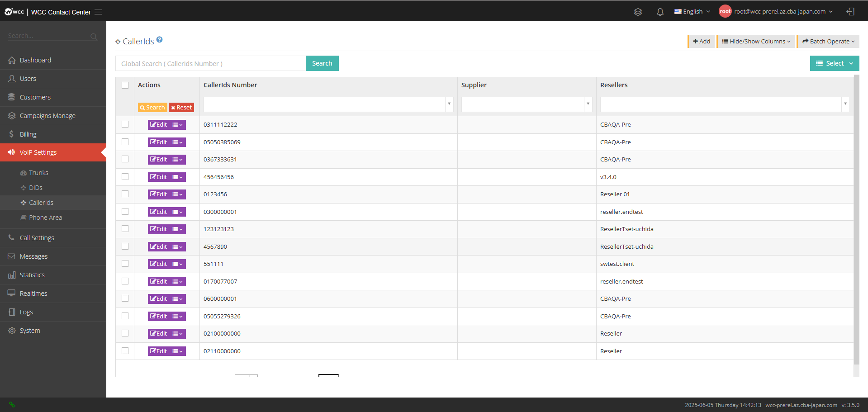This screenshot has width=868, height=412.
Task: Expand the root account dropdown
Action: [783, 12]
